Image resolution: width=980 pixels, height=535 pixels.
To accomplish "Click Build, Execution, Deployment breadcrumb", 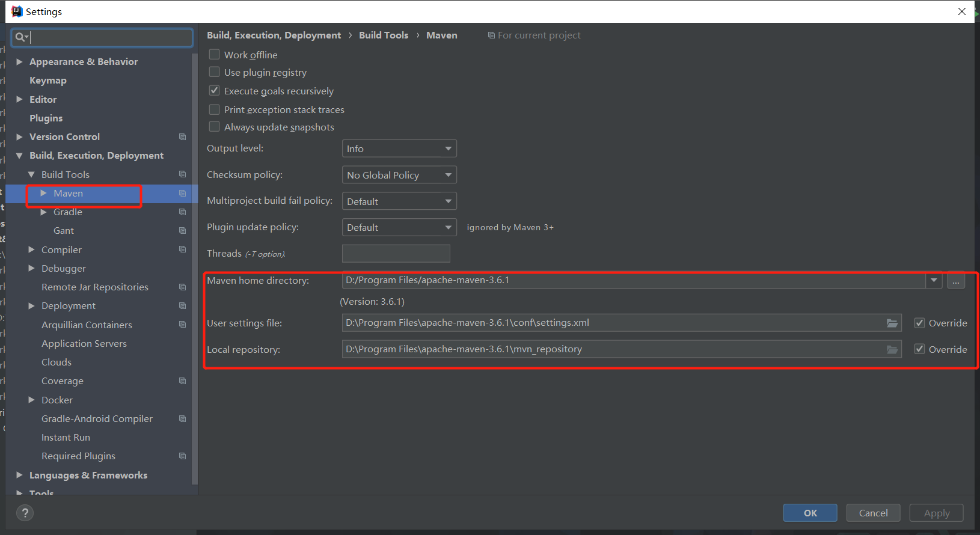I will click(x=274, y=35).
